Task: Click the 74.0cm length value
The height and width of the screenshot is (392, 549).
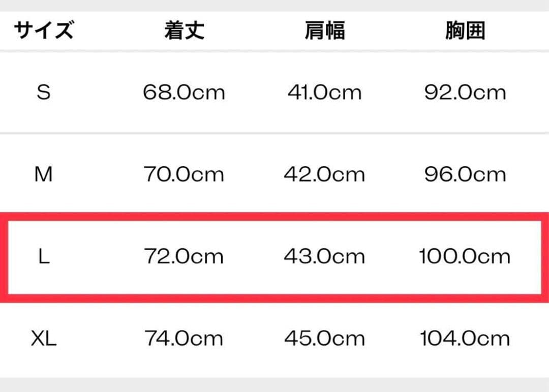Action: point(184,339)
